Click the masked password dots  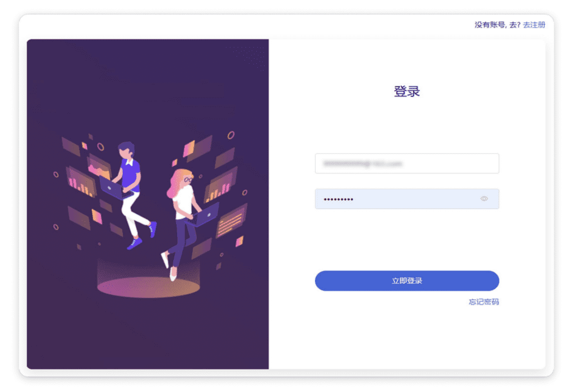point(338,199)
